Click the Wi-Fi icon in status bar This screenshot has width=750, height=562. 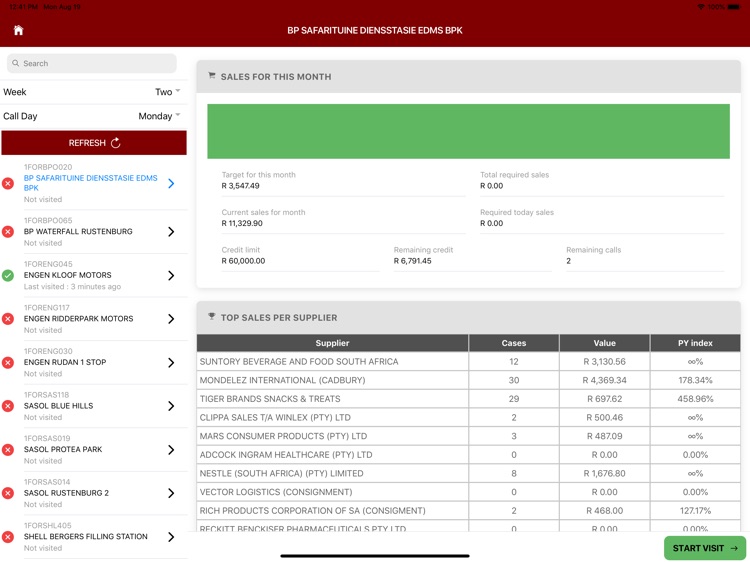pos(701,7)
